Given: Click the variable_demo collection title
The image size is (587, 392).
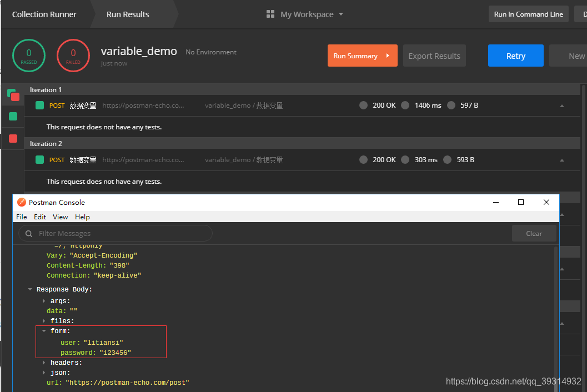Looking at the screenshot, I should [139, 51].
